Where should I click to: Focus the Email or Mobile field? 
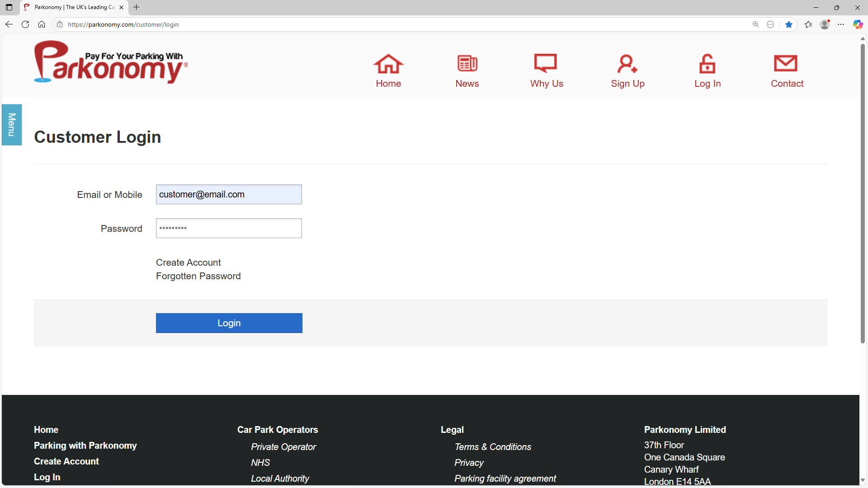tap(229, 194)
